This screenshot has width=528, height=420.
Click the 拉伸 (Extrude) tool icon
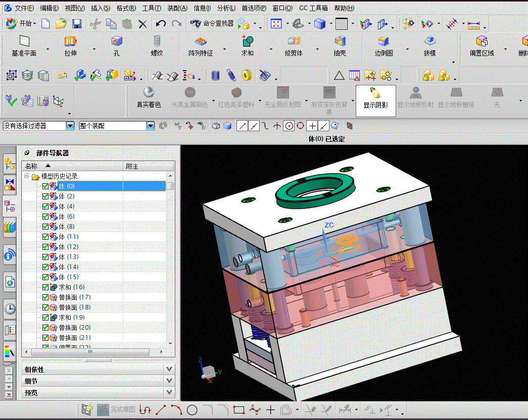click(x=70, y=42)
